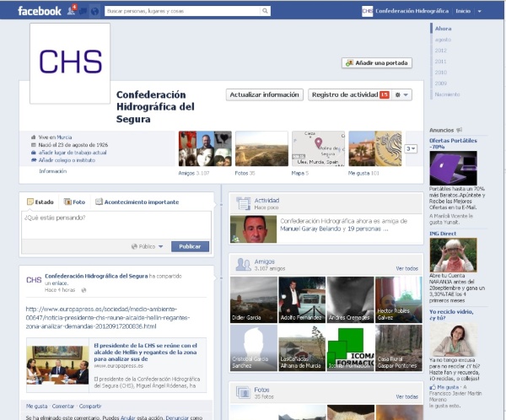506x420 pixels.
Task: Jump to 2011 in the timeline
Action: [x=440, y=62]
